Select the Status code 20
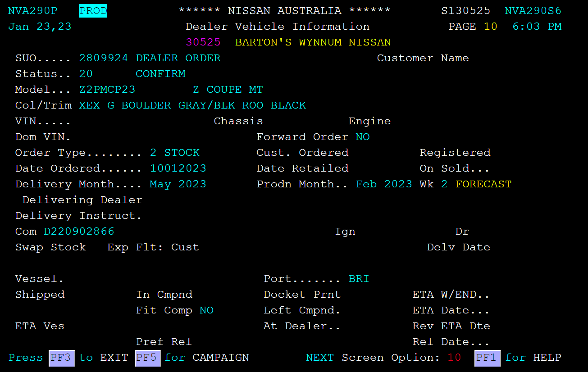The width and height of the screenshot is (588, 372). coord(86,74)
